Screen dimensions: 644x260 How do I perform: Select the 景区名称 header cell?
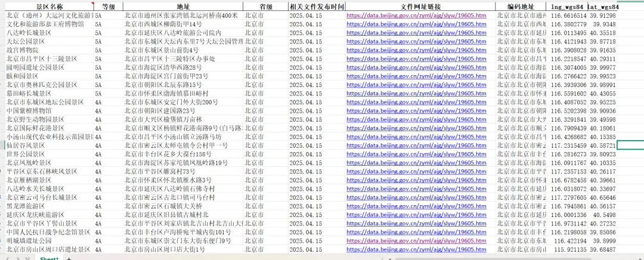49,7
